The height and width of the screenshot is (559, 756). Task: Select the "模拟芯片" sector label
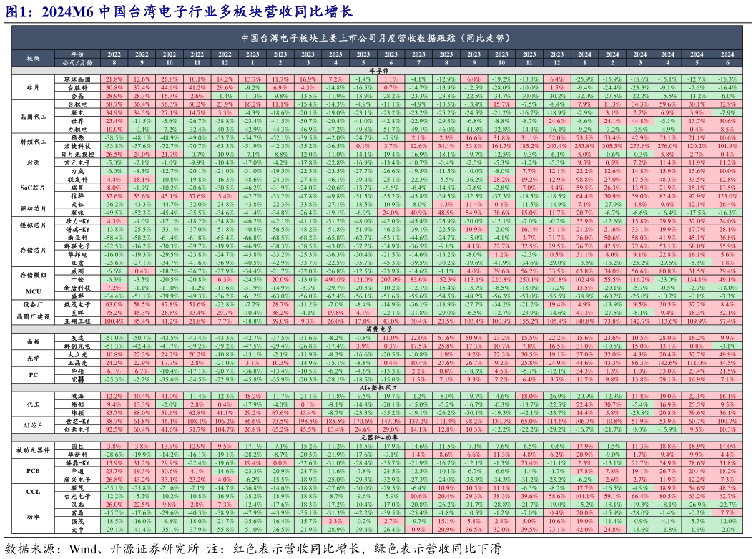pyautogui.click(x=34, y=225)
